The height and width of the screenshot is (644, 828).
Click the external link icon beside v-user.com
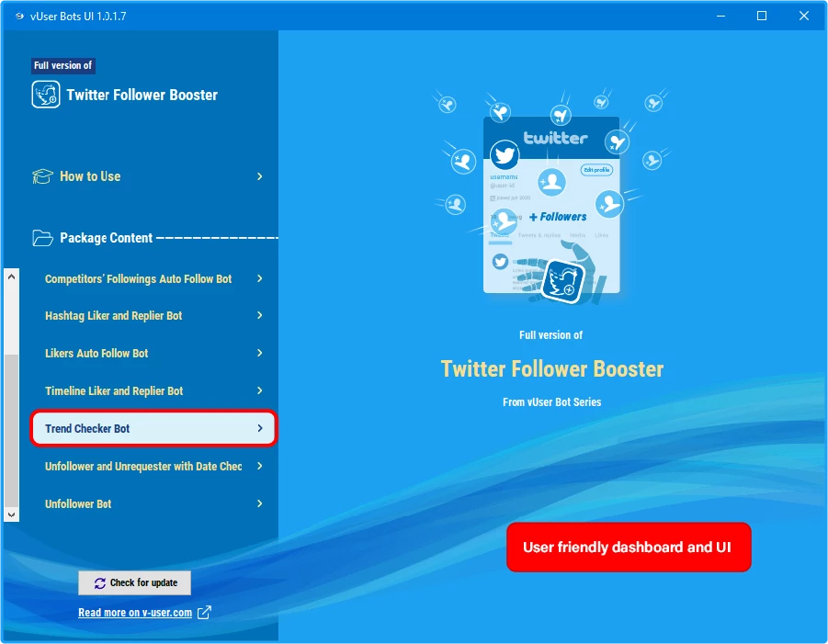coord(204,613)
